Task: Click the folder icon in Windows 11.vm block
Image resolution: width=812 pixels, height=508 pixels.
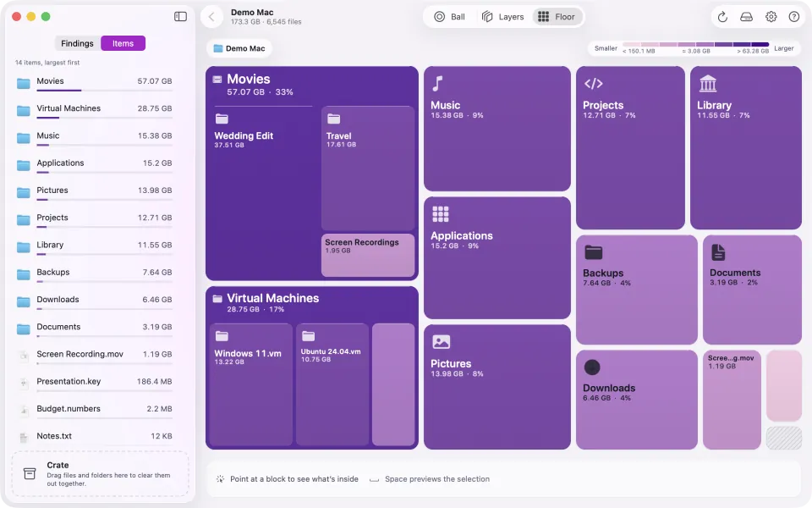Action: (222, 336)
